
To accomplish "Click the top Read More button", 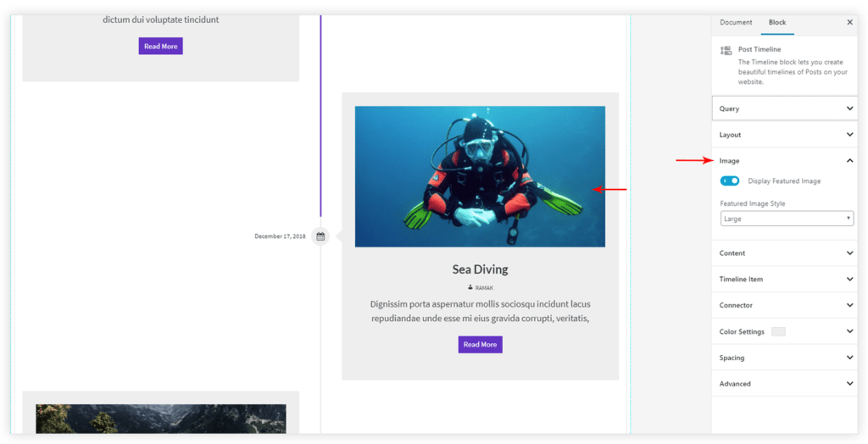I will click(160, 47).
